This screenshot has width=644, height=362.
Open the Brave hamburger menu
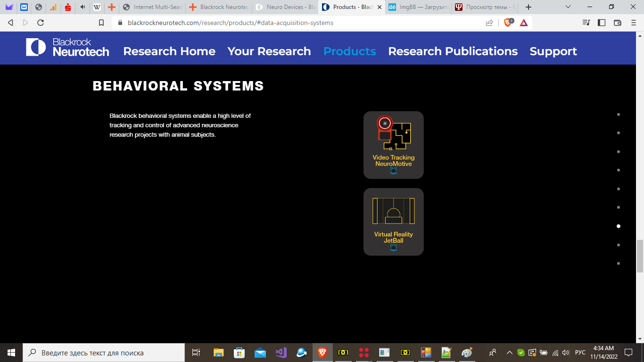[x=634, y=23]
